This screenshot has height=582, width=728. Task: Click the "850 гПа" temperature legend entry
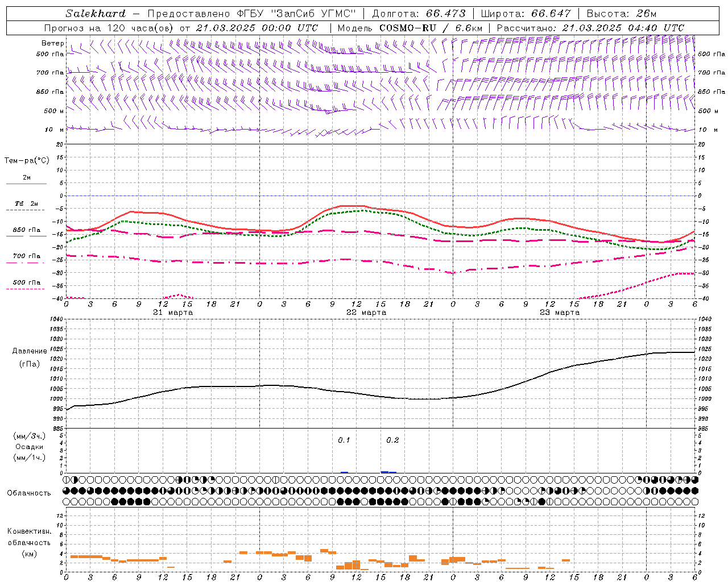pos(27,230)
